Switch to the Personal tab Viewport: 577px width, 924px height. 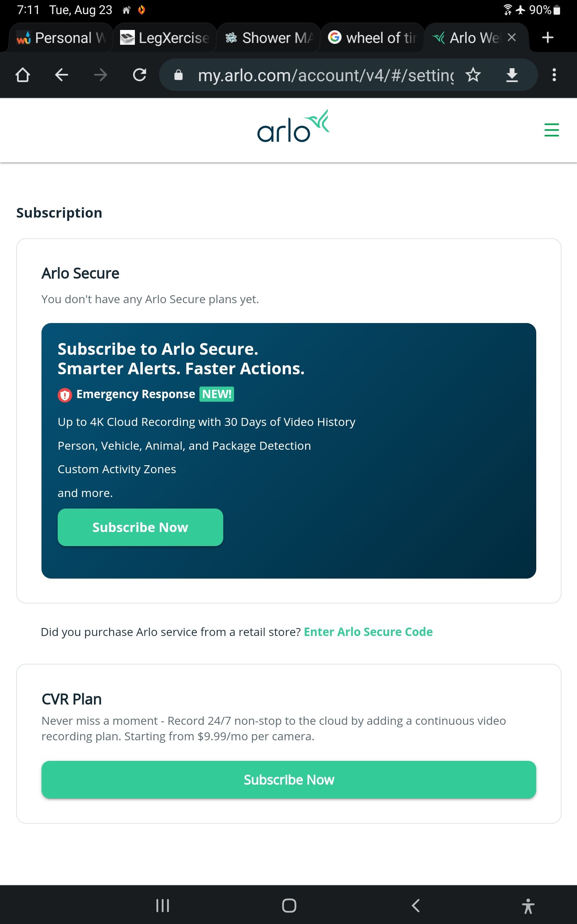click(61, 38)
